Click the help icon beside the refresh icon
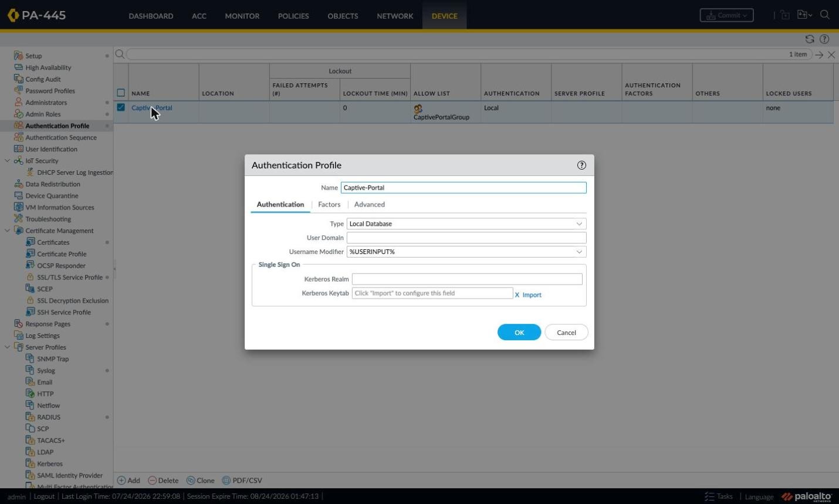 tap(824, 39)
